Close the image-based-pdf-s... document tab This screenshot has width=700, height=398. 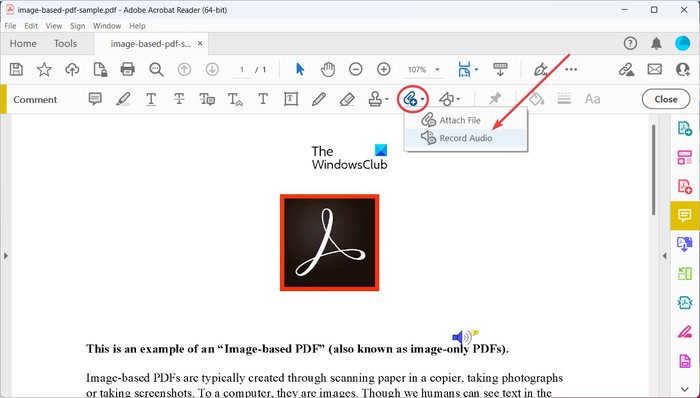pos(200,43)
